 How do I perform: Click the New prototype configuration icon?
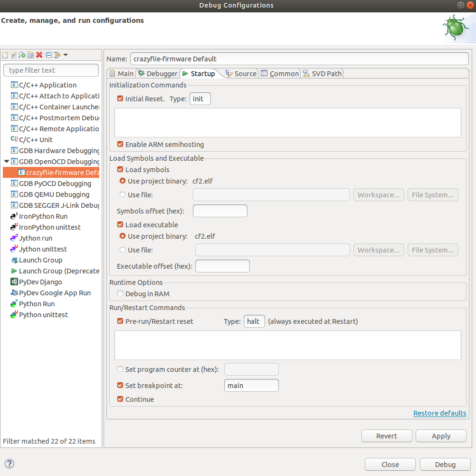[14, 55]
